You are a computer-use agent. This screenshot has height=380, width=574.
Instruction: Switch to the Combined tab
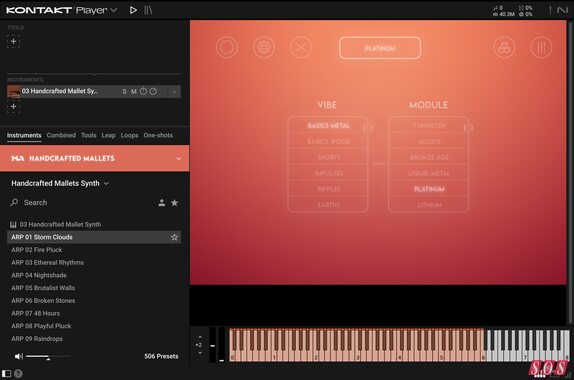click(x=61, y=135)
